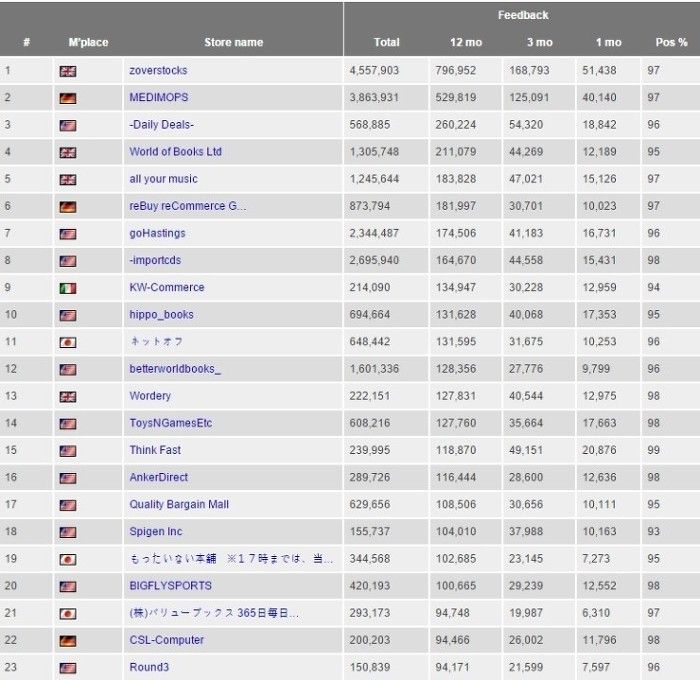Visit the goHastings store link
The width and height of the screenshot is (700, 680).
[157, 233]
